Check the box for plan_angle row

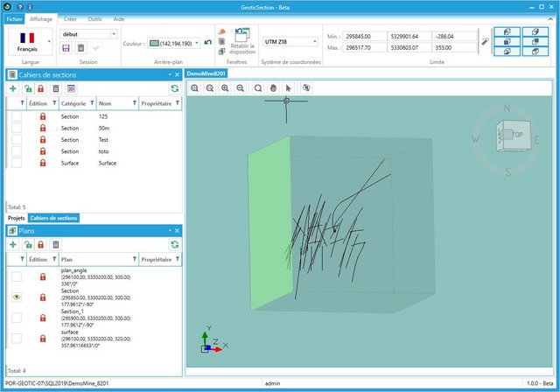click(17, 276)
